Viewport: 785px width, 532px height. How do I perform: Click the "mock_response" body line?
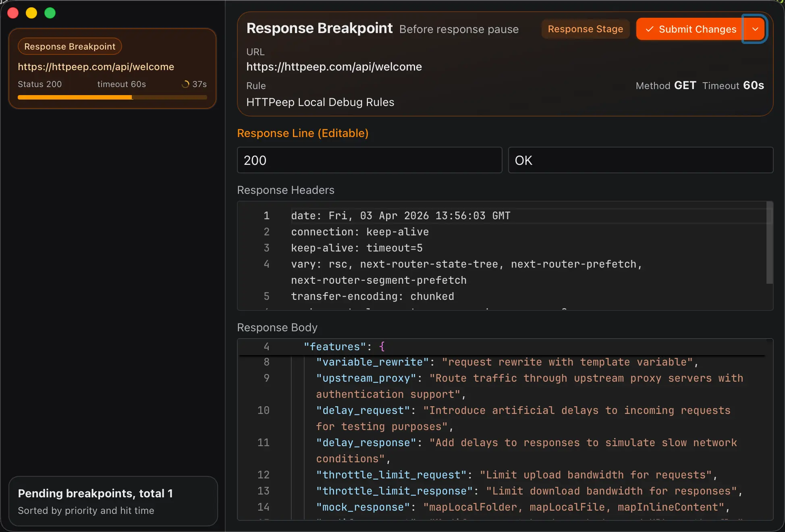(523, 507)
